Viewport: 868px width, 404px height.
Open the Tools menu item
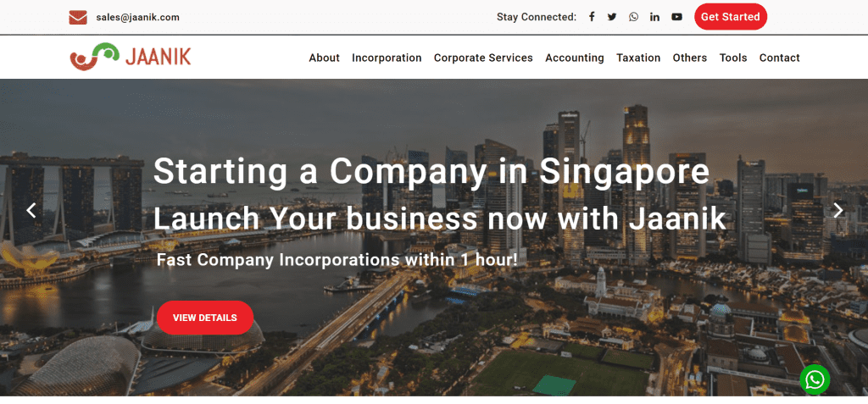(733, 58)
